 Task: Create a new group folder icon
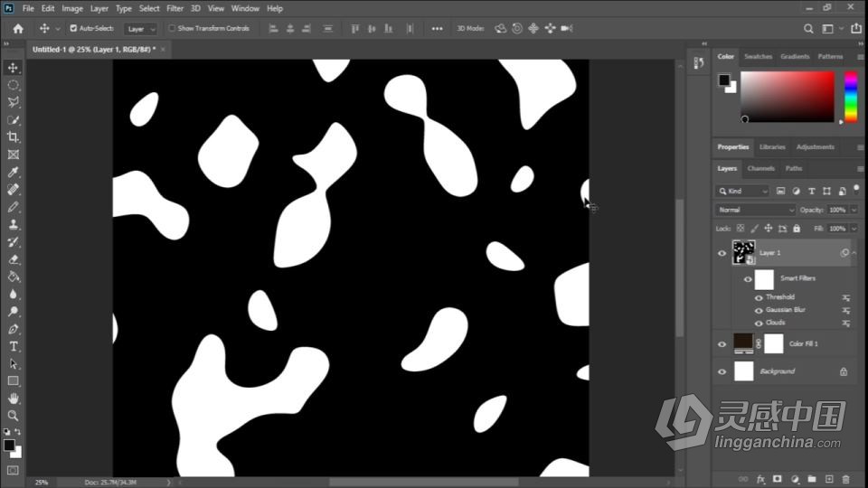812,479
